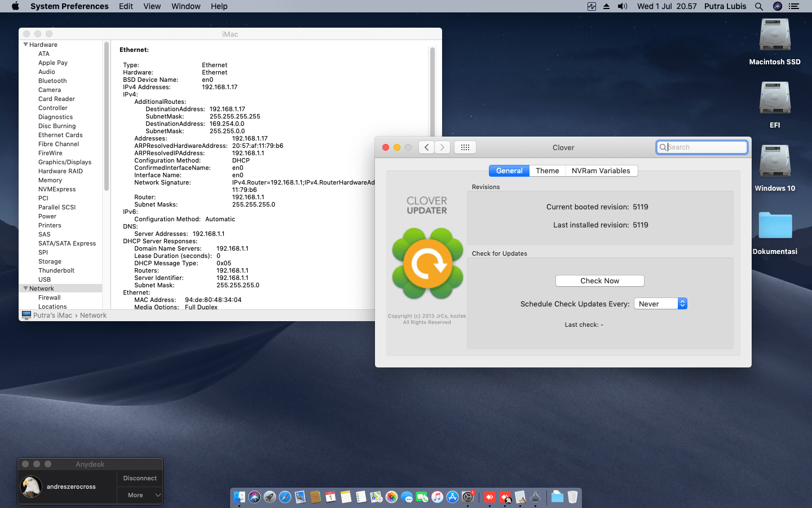Switch to the Theme tab
812x508 pixels.
(x=547, y=170)
